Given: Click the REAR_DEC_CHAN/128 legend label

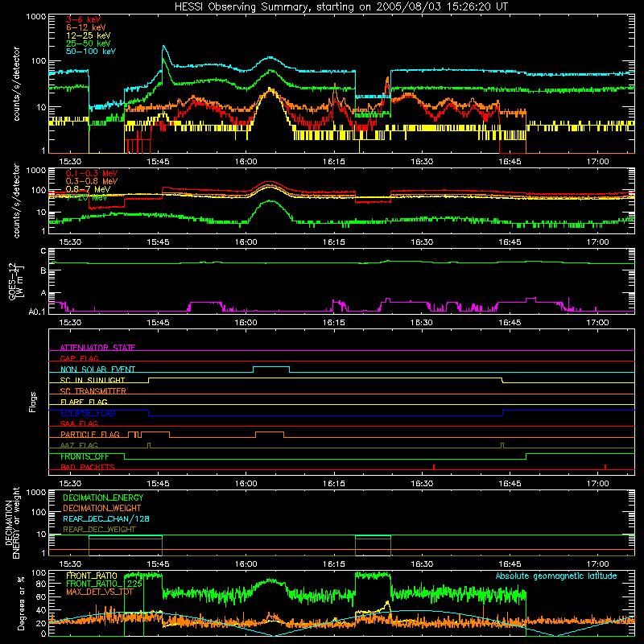Looking at the screenshot, I should (106, 519).
